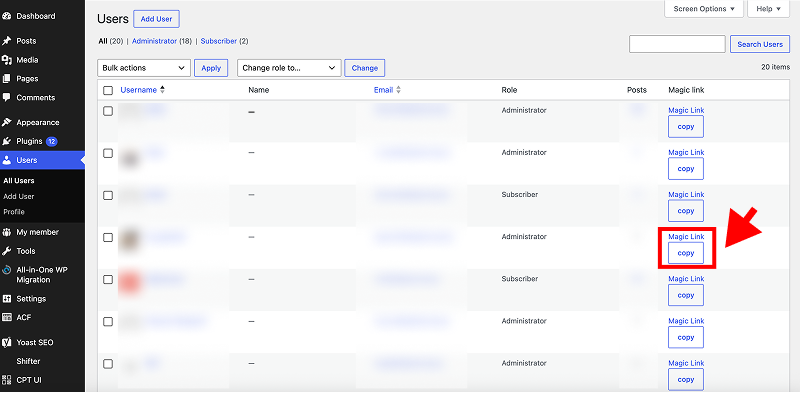The height and width of the screenshot is (393, 800).
Task: Focus the user search input field
Action: click(677, 44)
